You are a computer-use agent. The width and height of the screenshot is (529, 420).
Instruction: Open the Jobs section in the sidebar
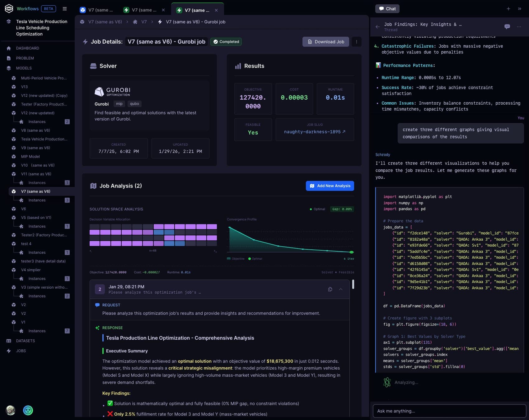(21, 351)
